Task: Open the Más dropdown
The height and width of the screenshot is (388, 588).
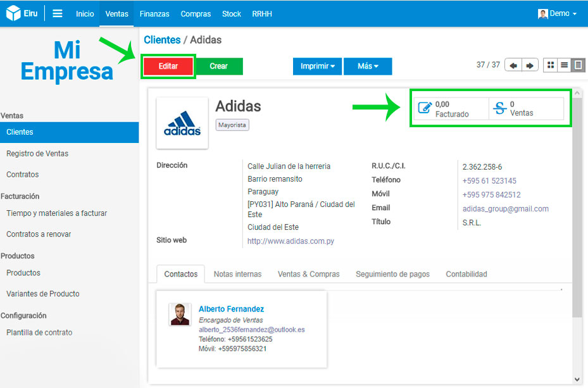Action: coord(368,66)
